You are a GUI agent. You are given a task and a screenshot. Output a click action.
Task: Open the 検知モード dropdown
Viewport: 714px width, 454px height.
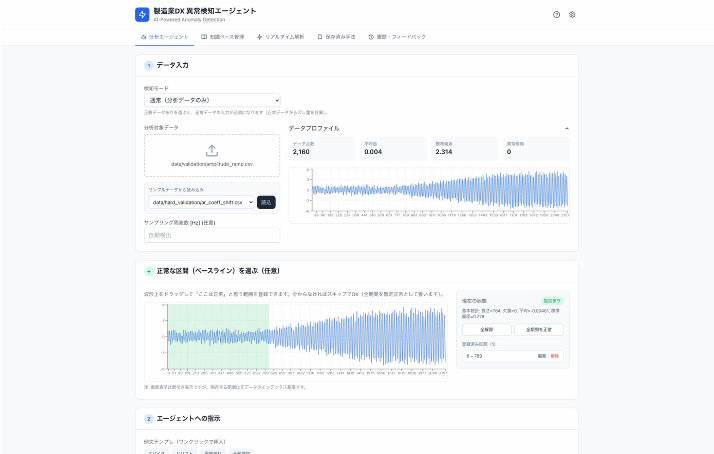[x=212, y=100]
